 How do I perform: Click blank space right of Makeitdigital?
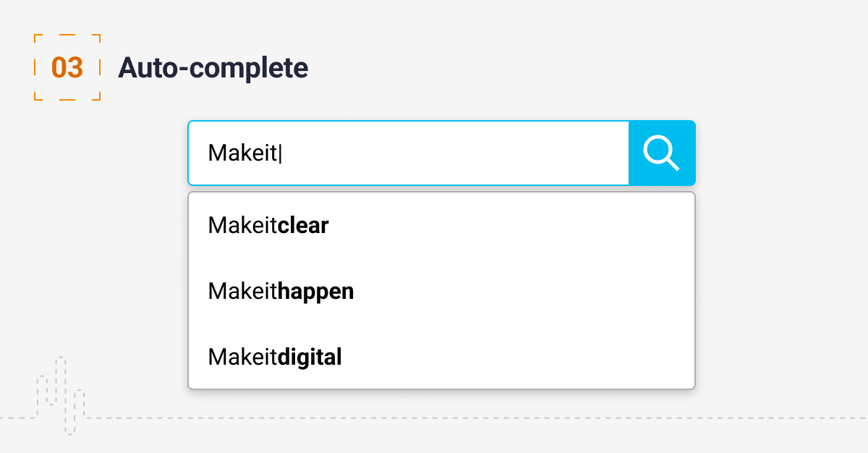point(521,357)
